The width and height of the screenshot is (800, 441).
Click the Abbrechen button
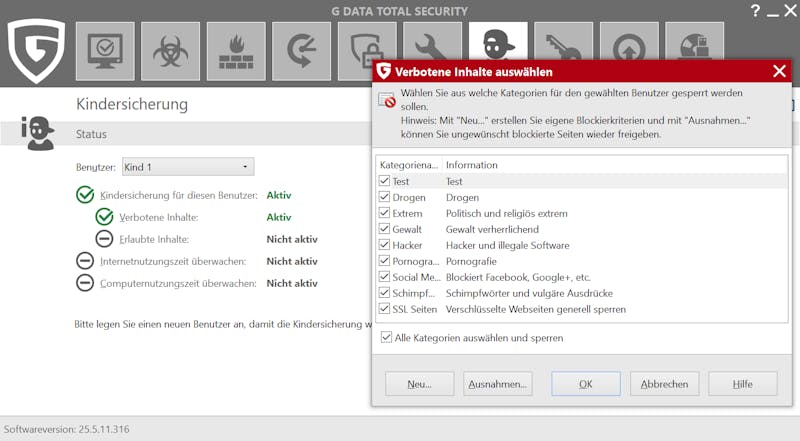pyautogui.click(x=664, y=384)
